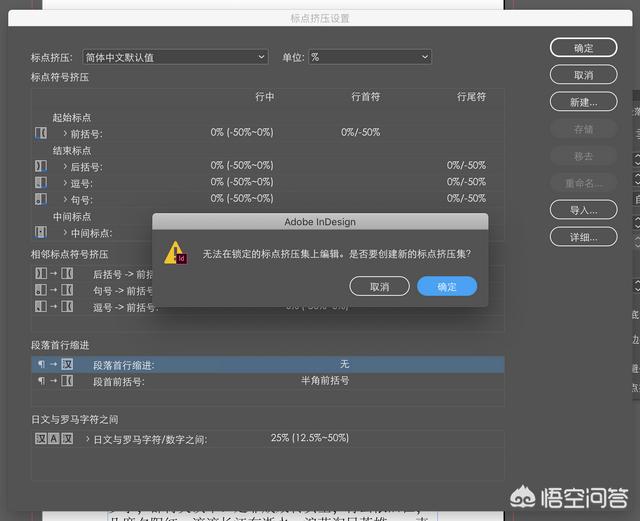Click 句号 行中 value 0% (-50%~0%)
The height and width of the screenshot is (521, 640).
coord(242,198)
